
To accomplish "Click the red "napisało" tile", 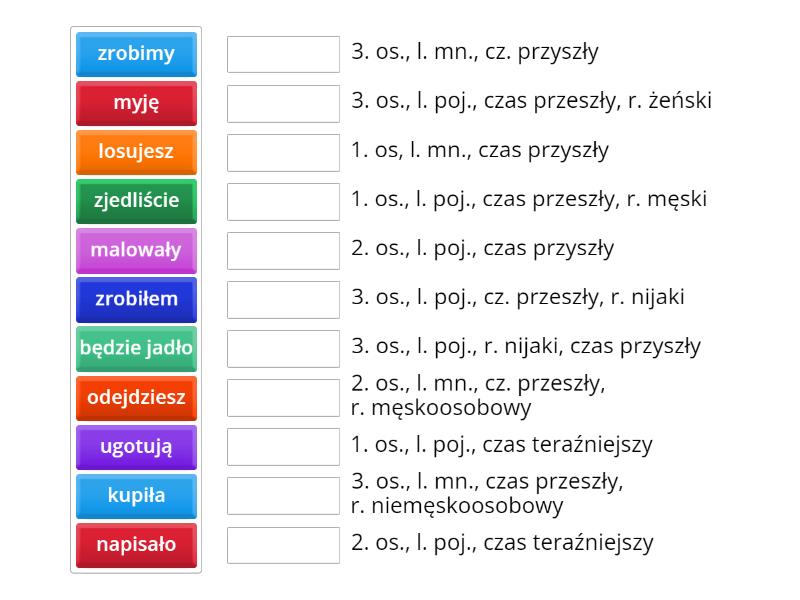I will click(x=136, y=545).
